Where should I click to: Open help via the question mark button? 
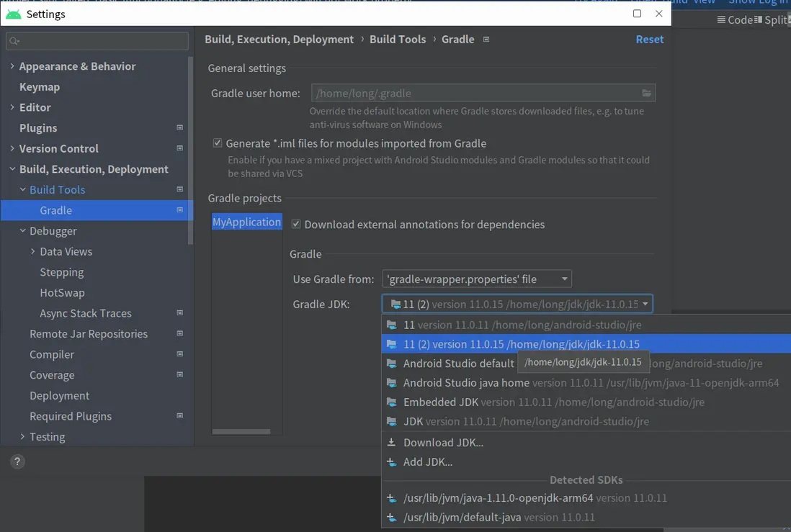pos(17,461)
